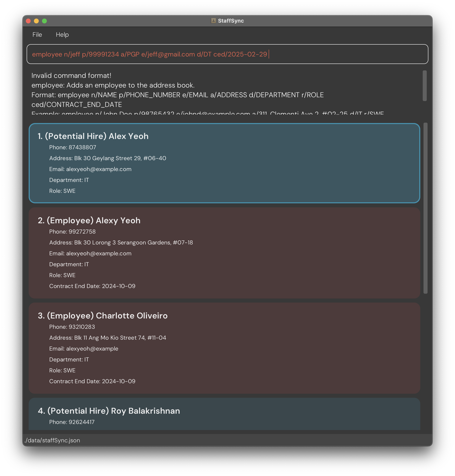Click the 'Invalid command format!' message text
Screen dimensions: 455x476
(x=71, y=76)
